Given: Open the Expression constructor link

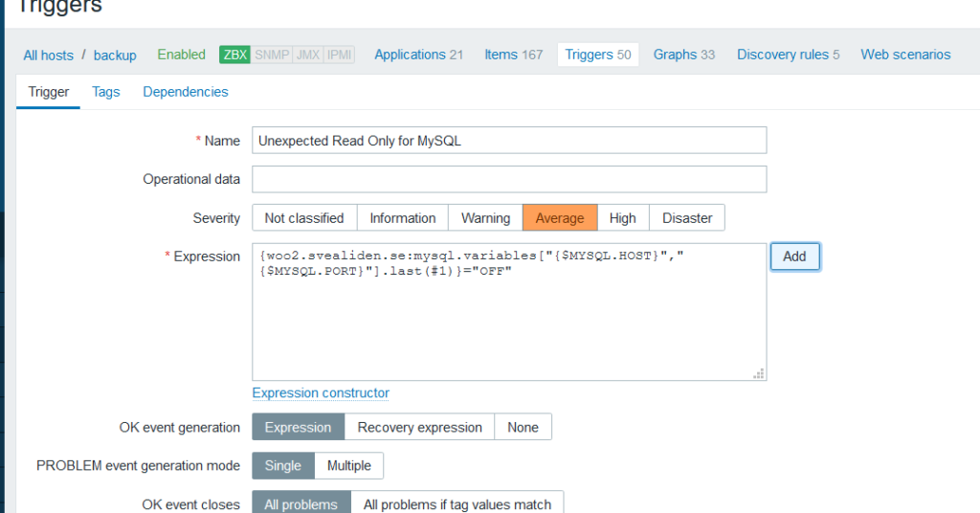Looking at the screenshot, I should click(321, 393).
